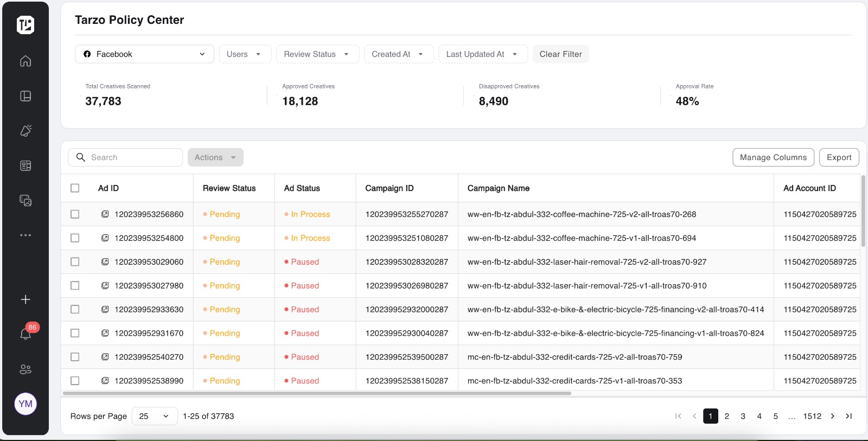Go to page 3 in pagination
Image resolution: width=868 pixels, height=441 pixels.
[x=743, y=416]
